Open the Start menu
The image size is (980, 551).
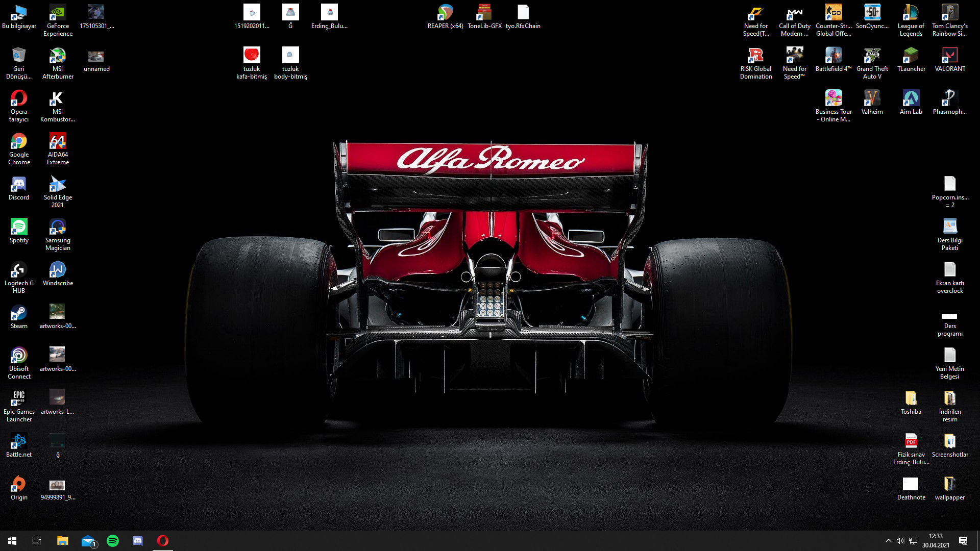[11, 540]
